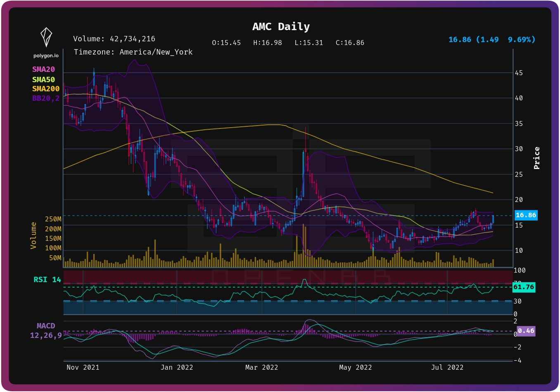Image resolution: width=560 pixels, height=392 pixels.
Task: Click the 20 price axis tick
Action: click(x=519, y=200)
